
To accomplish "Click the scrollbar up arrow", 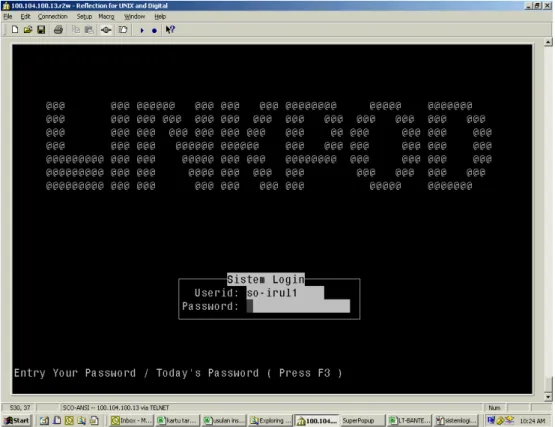I will click(548, 42).
